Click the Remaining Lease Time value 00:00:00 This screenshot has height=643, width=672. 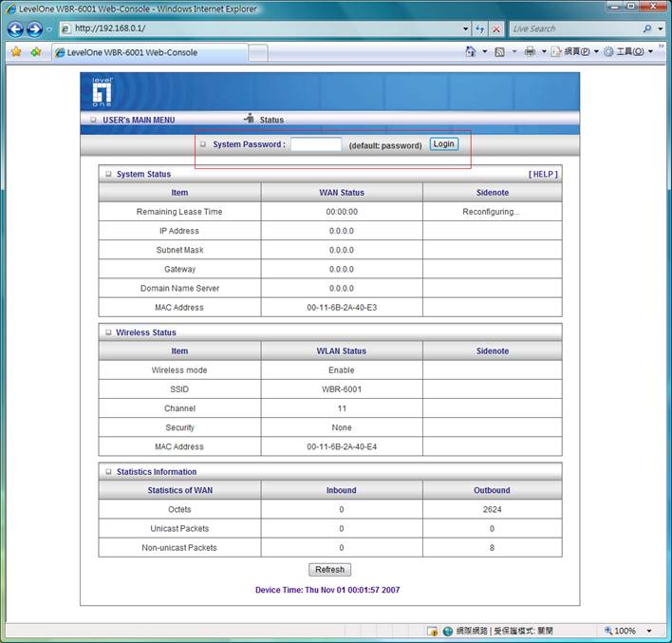[x=342, y=212]
